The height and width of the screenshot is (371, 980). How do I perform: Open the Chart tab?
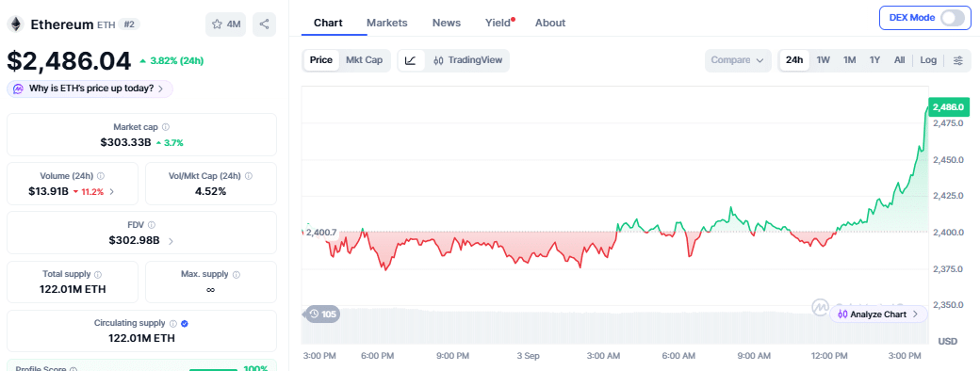tap(328, 23)
